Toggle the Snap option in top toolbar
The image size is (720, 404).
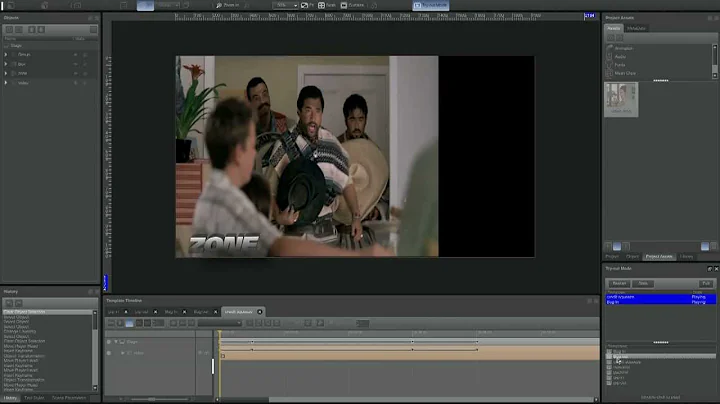(x=327, y=5)
